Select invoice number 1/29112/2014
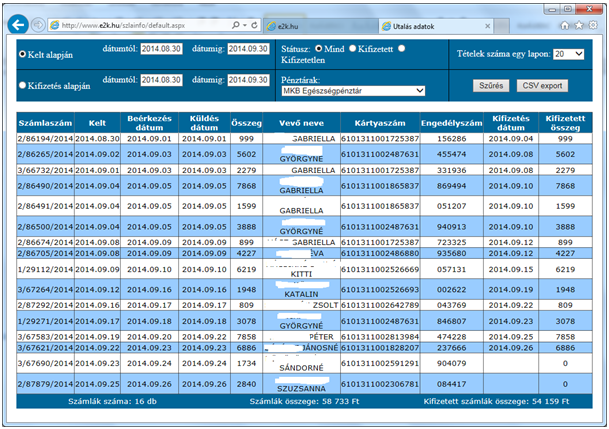This screenshot has width=609, height=429. pos(45,269)
